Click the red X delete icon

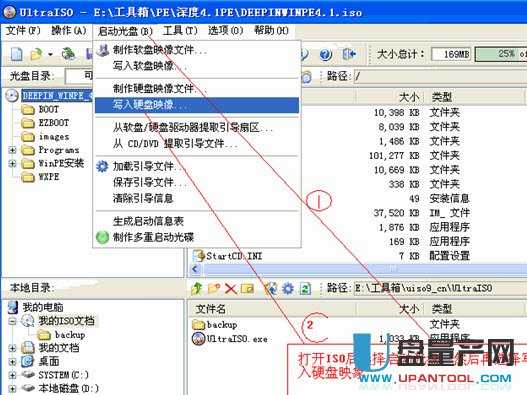coord(231,288)
